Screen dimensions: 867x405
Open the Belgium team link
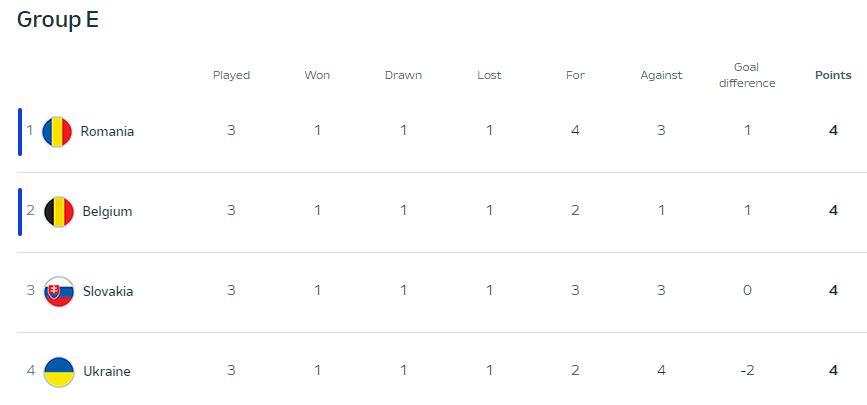(107, 211)
